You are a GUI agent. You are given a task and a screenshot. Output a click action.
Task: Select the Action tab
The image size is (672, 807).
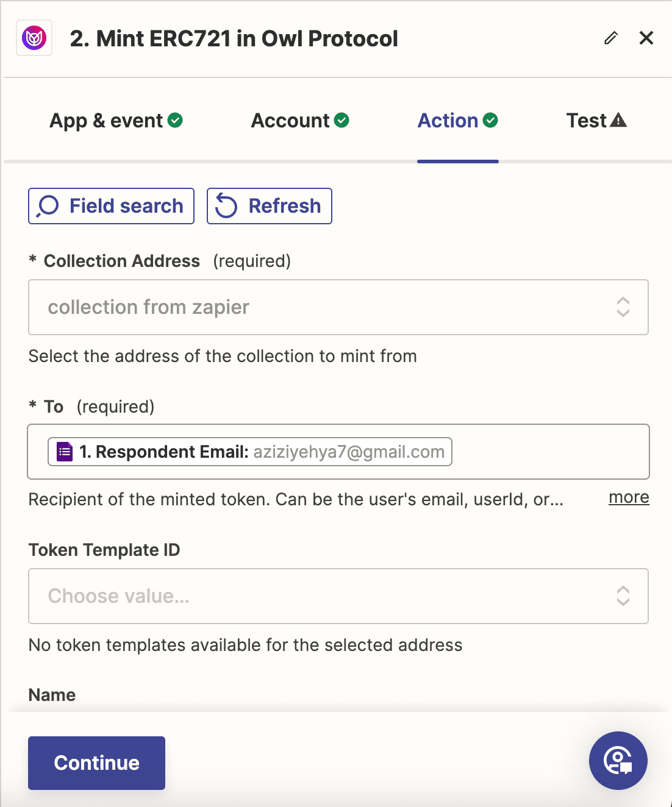[x=448, y=121]
